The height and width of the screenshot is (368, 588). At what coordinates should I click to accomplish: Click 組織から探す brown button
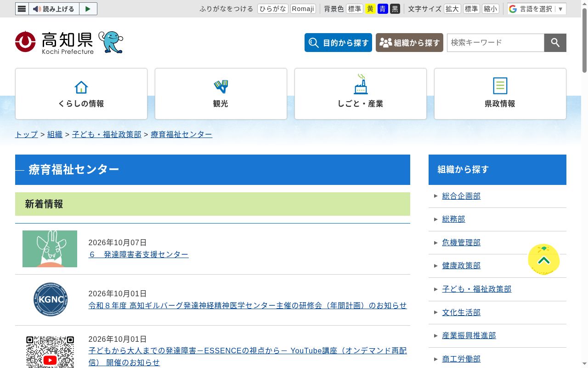click(409, 43)
